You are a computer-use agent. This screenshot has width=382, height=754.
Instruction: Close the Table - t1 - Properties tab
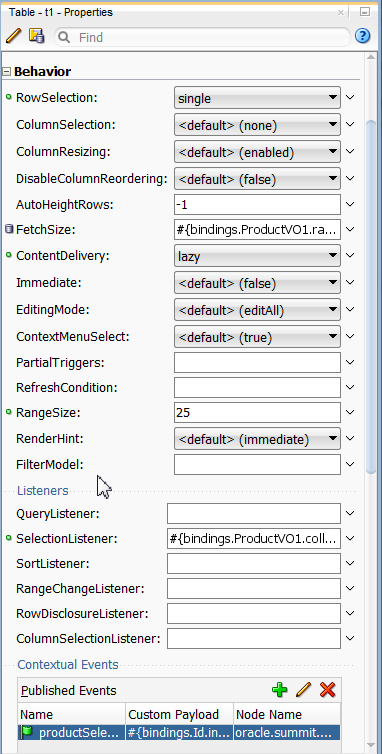click(x=341, y=13)
